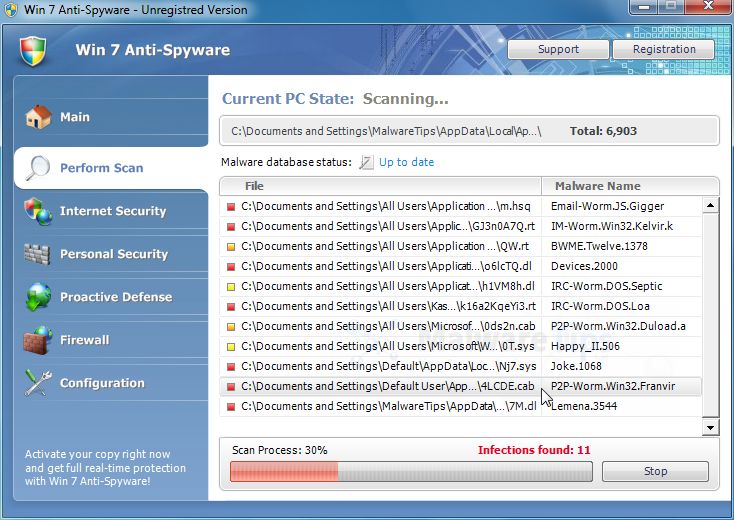Click the shield logo in the header
734x520 pixels.
point(33,50)
